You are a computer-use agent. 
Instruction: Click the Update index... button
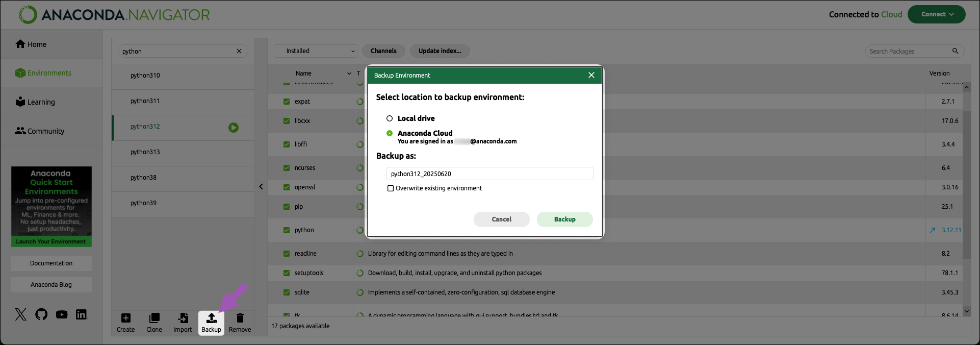(440, 51)
